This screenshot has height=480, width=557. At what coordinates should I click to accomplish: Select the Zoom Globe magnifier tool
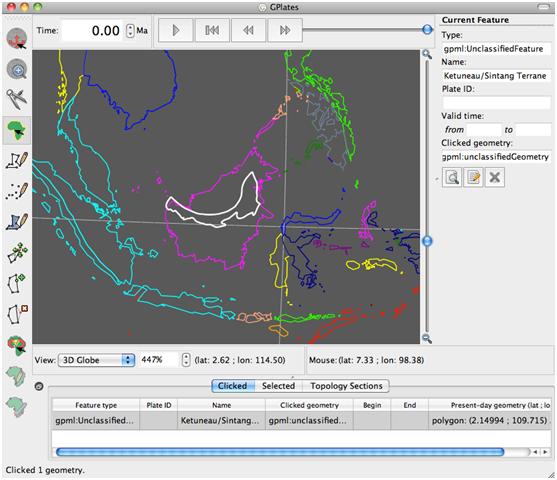pos(17,69)
